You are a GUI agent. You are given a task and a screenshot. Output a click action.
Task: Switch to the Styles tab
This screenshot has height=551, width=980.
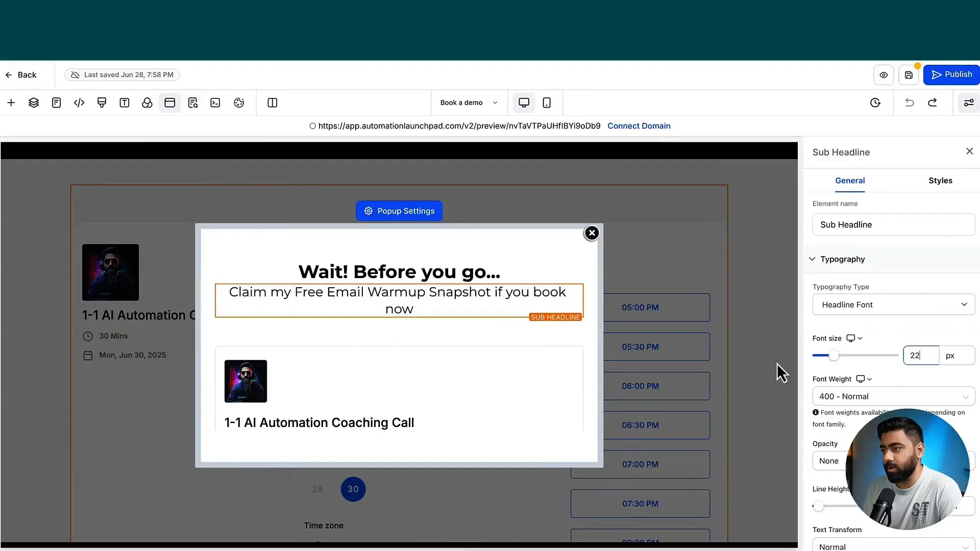pyautogui.click(x=940, y=181)
